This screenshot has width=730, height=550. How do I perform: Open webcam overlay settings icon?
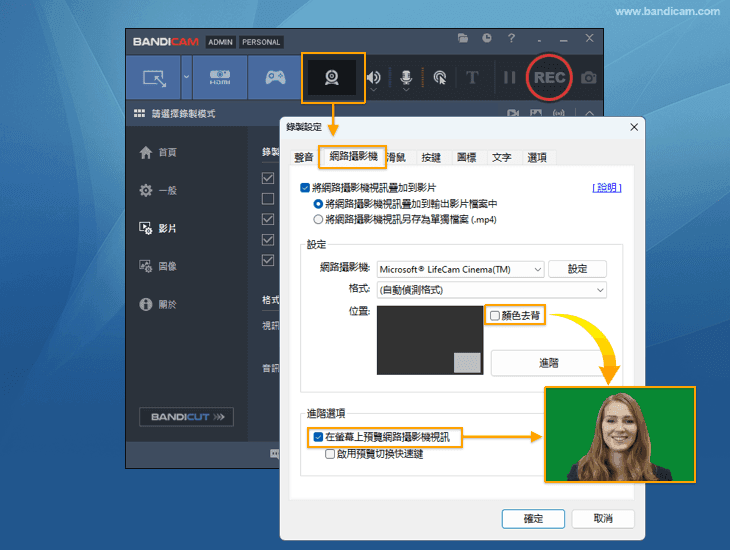(332, 77)
